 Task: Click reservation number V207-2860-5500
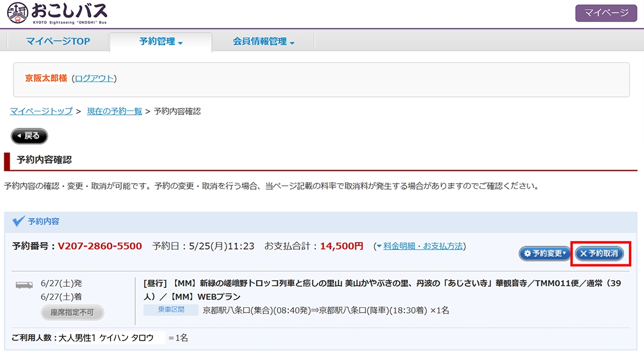(x=100, y=246)
